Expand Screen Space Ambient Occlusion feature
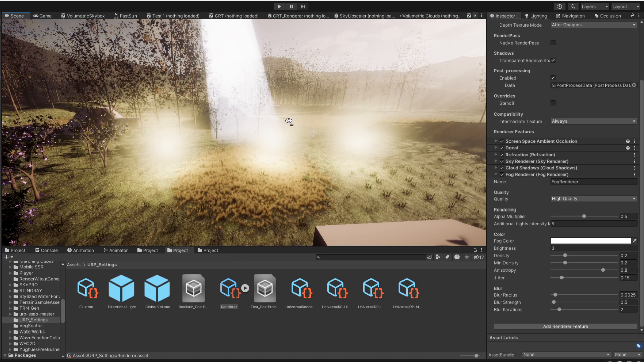The height and width of the screenshot is (362, 644). point(496,141)
